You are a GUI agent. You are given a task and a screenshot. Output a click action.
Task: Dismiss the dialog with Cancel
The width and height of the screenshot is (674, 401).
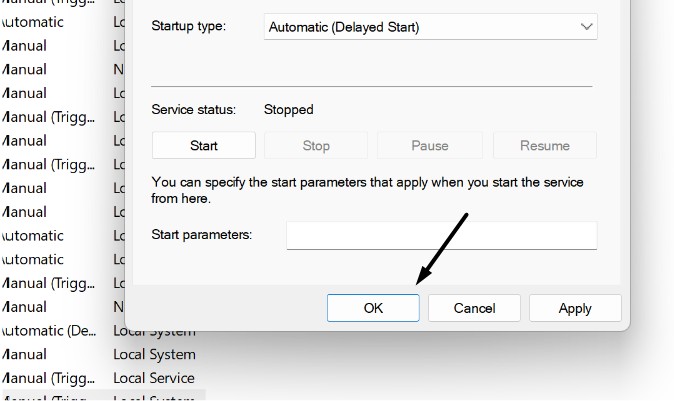[474, 308]
